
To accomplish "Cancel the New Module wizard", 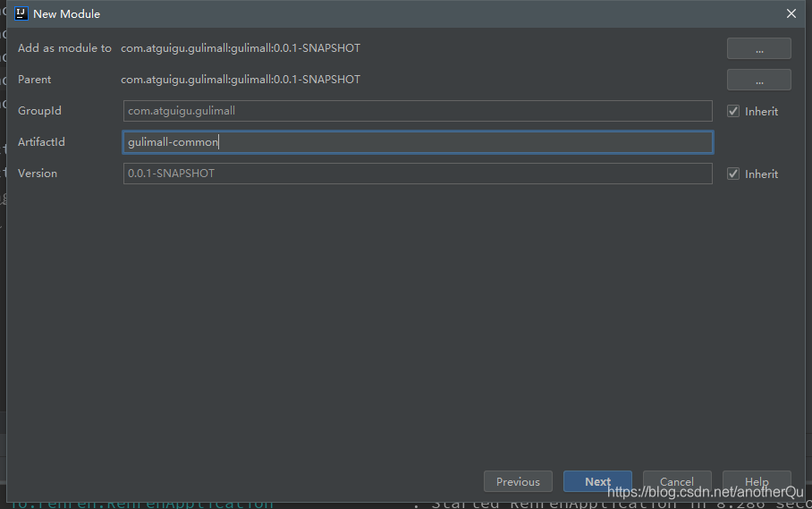I will (677, 481).
